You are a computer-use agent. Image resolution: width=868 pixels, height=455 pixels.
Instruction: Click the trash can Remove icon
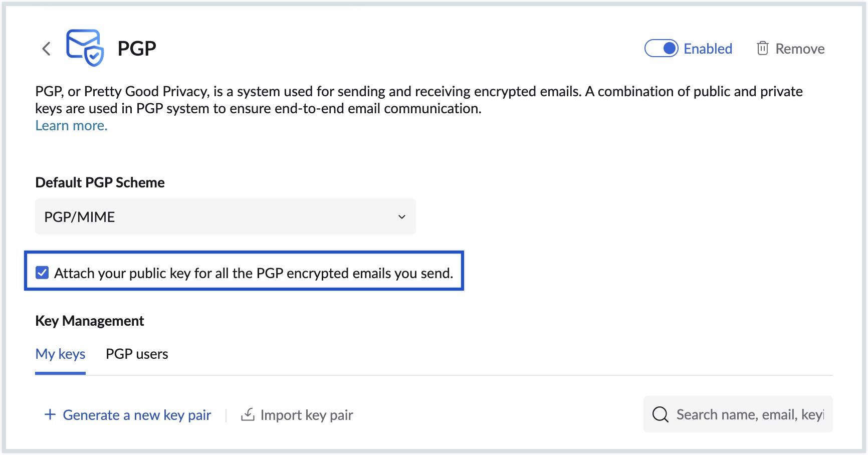click(762, 48)
